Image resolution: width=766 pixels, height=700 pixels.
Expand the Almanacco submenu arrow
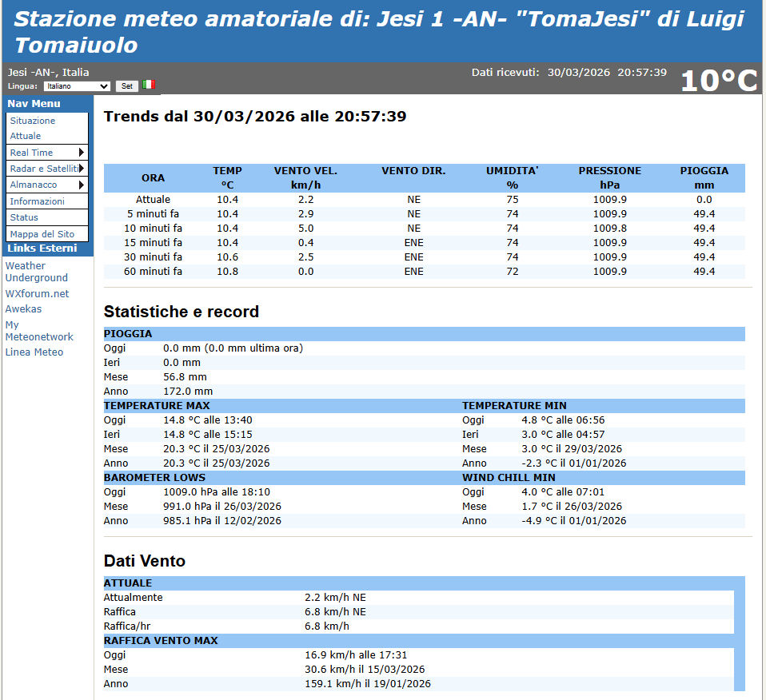81,185
